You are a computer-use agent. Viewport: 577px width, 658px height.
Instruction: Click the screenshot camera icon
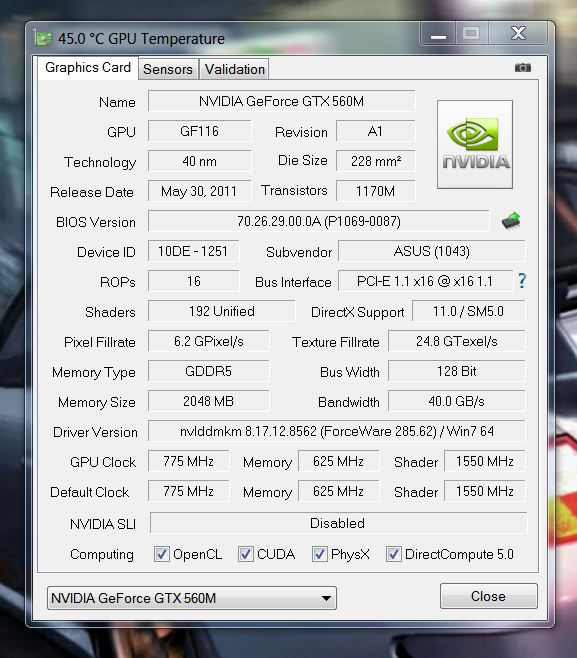coord(523,68)
